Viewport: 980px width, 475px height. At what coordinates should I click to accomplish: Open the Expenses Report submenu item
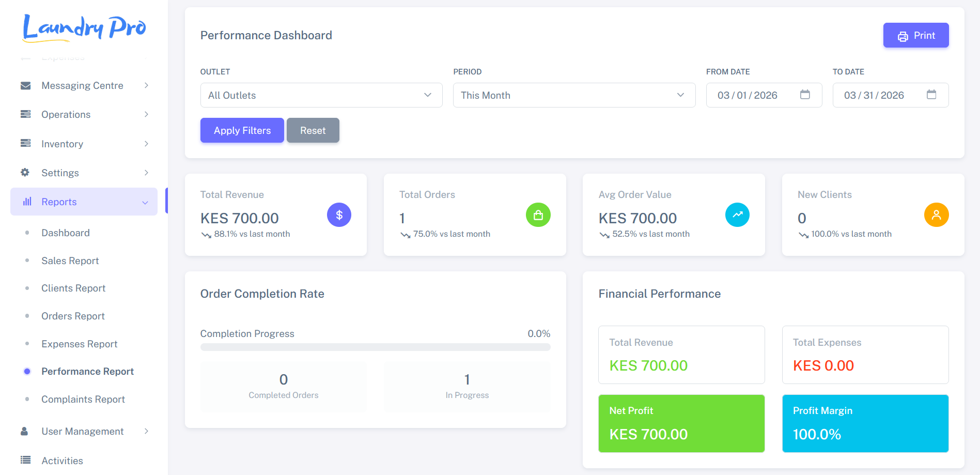coord(79,344)
